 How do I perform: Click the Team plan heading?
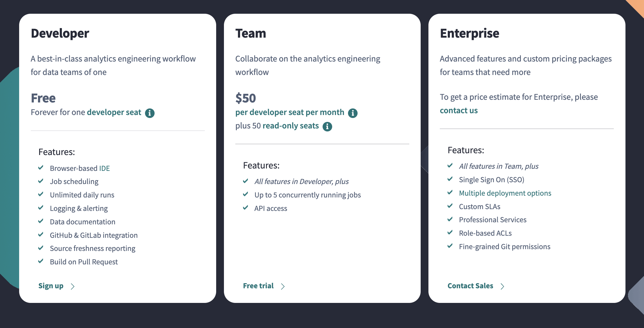251,33
